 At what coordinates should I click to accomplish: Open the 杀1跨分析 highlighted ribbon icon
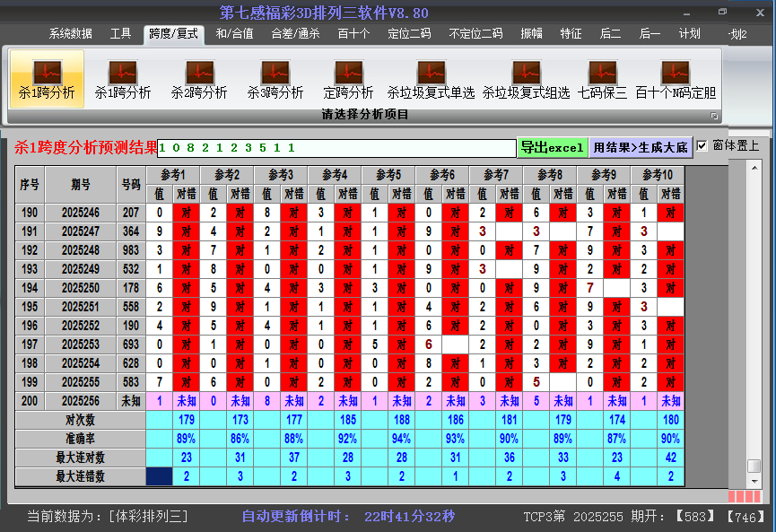pos(47,78)
